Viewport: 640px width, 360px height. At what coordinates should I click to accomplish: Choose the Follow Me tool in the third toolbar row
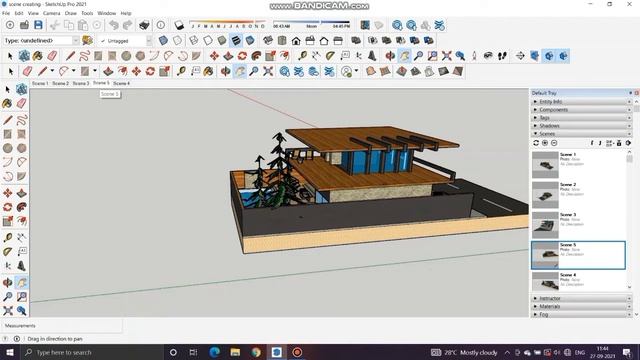coord(256,56)
